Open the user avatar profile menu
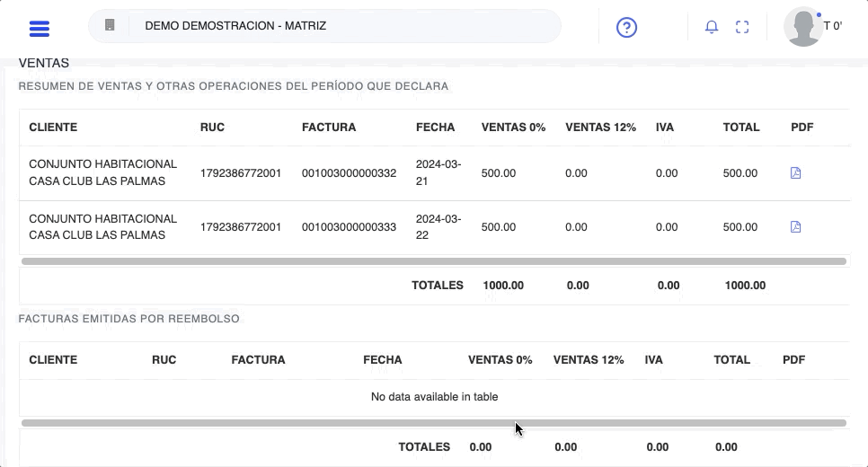The height and width of the screenshot is (467, 868). (802, 27)
